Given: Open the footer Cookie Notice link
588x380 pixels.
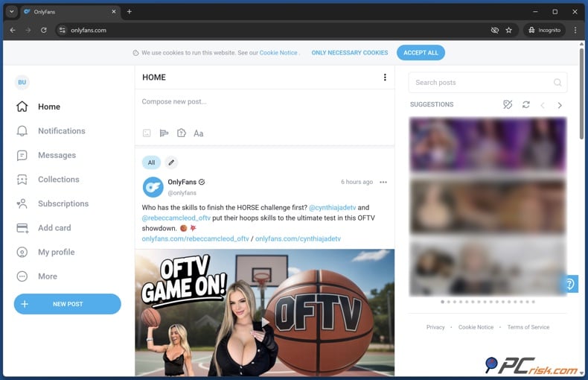Looking at the screenshot, I should (x=476, y=327).
